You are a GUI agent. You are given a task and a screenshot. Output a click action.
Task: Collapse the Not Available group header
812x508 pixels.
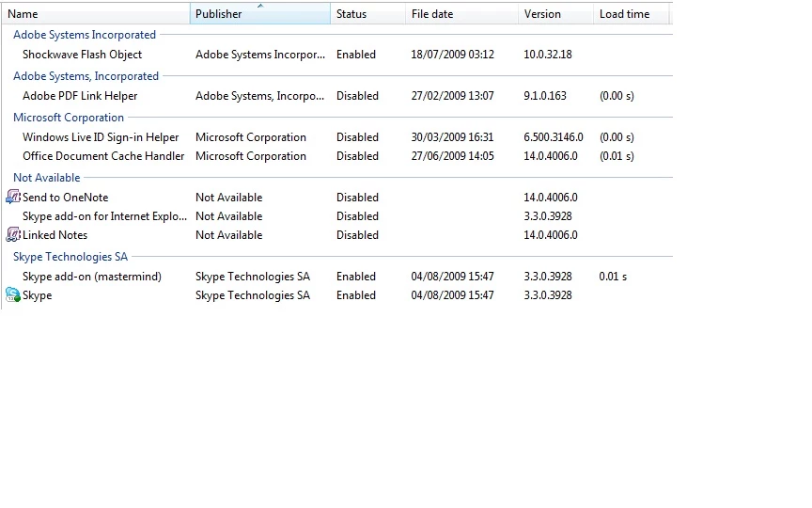pos(47,178)
